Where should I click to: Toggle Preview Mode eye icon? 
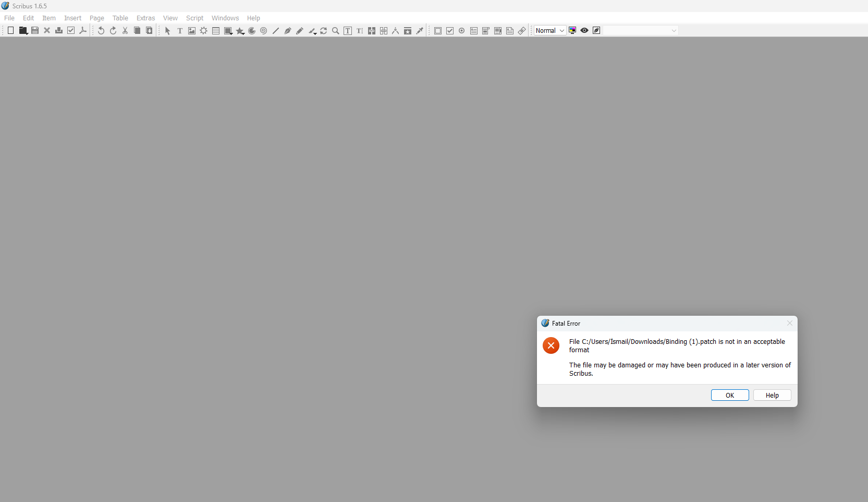pyautogui.click(x=584, y=31)
